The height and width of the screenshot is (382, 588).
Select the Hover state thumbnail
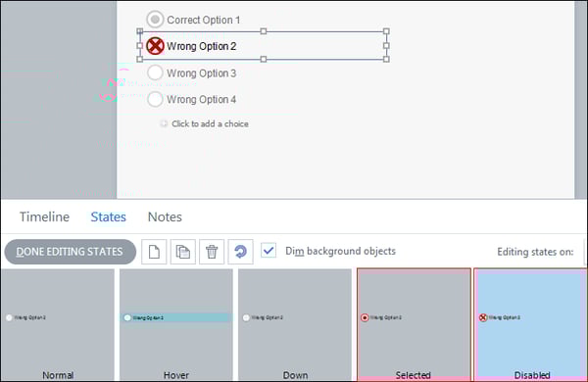pos(176,324)
